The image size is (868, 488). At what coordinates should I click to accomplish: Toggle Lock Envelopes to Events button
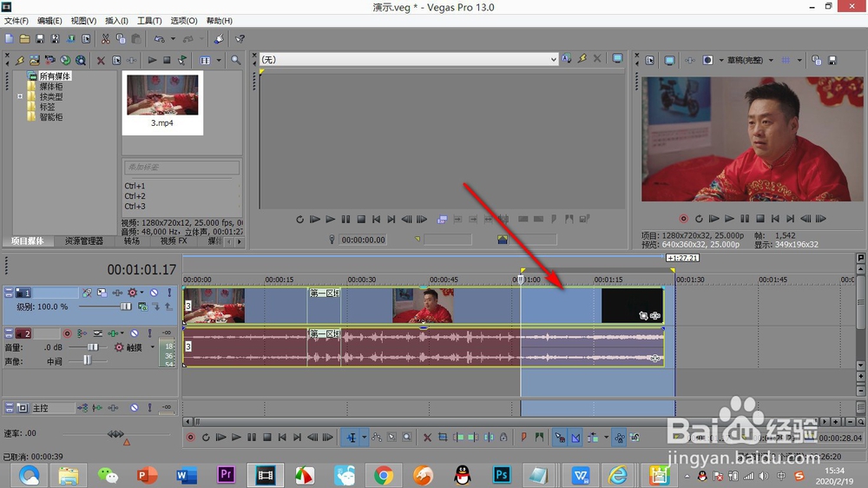pyautogui.click(x=620, y=438)
